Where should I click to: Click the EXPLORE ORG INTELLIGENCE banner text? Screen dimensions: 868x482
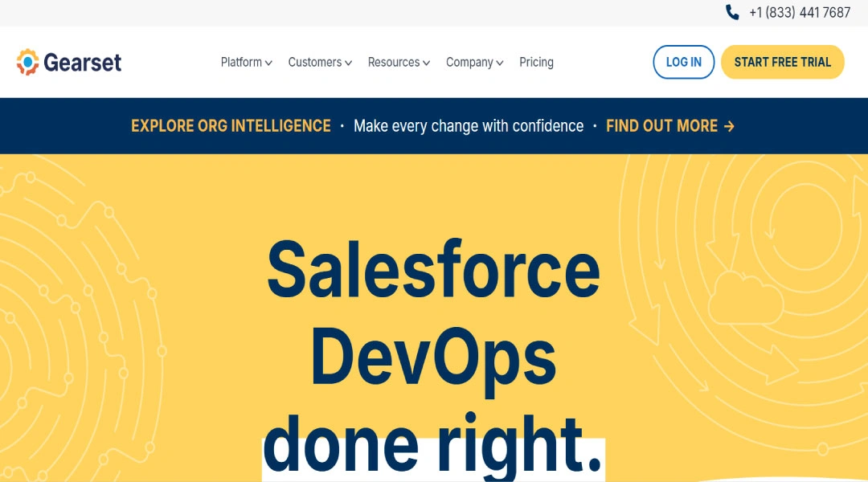click(231, 126)
